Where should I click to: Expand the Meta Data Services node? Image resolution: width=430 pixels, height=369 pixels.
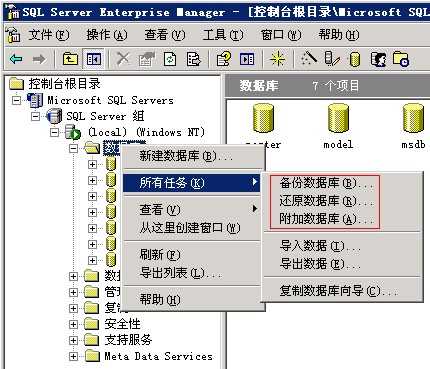tap(73, 356)
